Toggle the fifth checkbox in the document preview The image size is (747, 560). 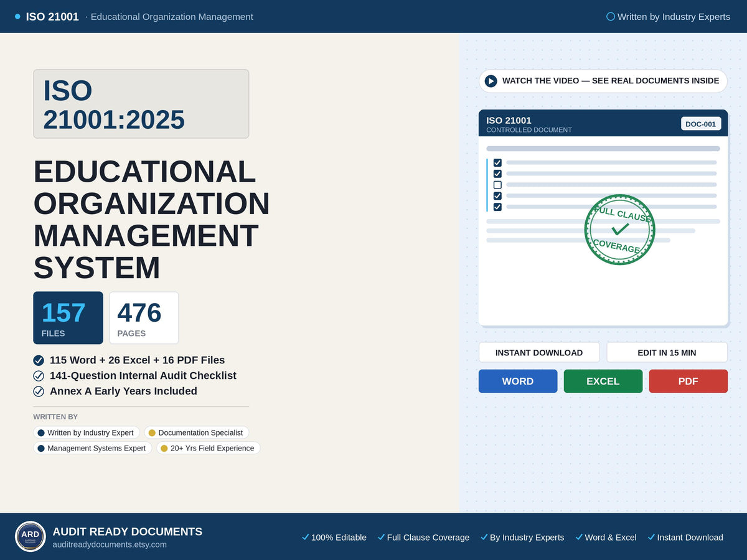tap(497, 207)
